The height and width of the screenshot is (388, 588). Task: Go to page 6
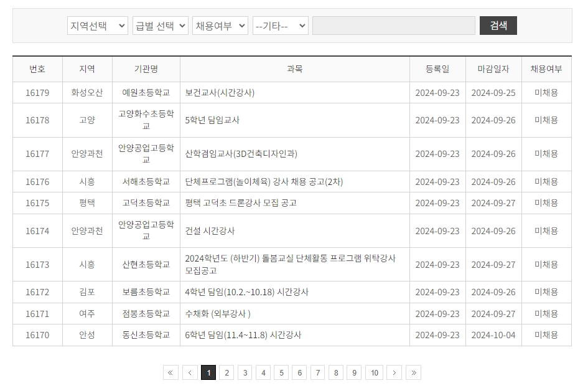(300, 372)
